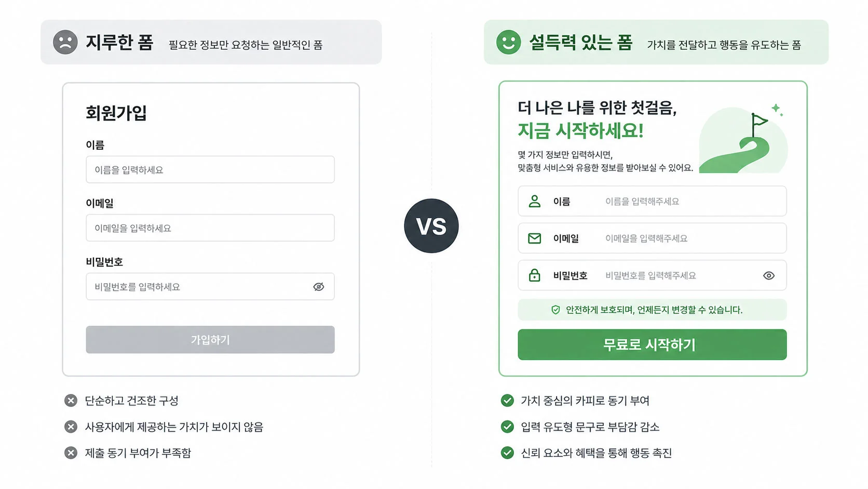This screenshot has height=489, width=868.
Task: Show the password in the green form
Action: coord(769,275)
